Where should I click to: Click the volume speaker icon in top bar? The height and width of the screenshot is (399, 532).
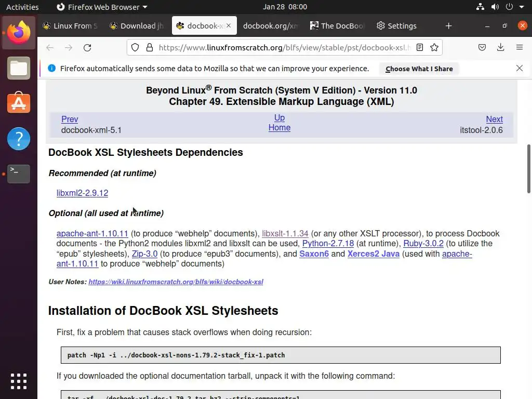pyautogui.click(x=495, y=7)
